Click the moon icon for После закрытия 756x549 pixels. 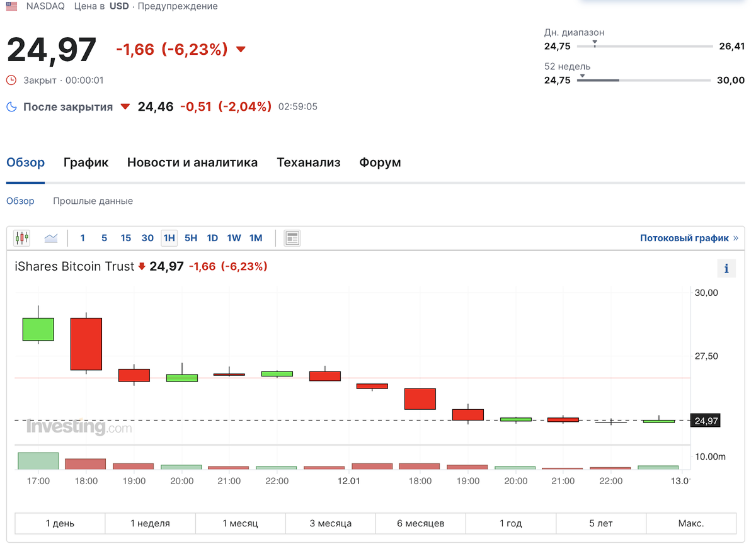[x=11, y=107]
